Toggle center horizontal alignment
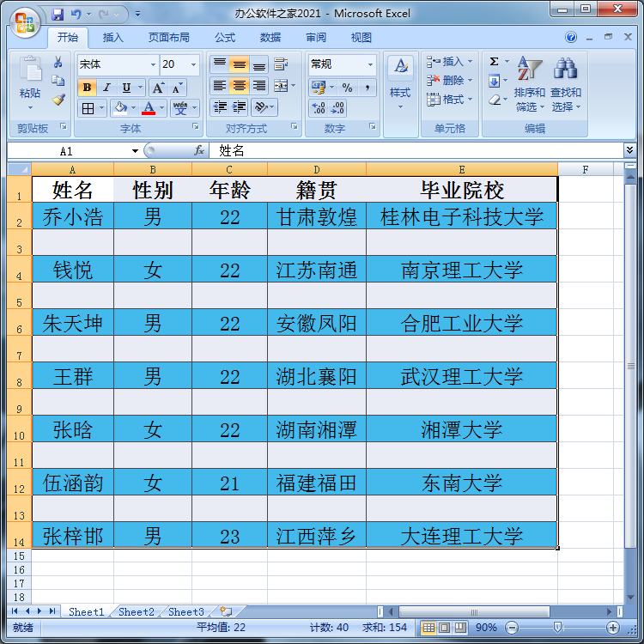The image size is (644, 644). [x=239, y=85]
